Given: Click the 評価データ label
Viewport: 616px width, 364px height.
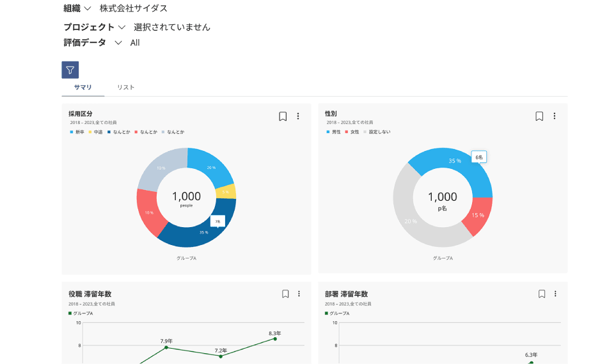Looking at the screenshot, I should 85,42.
